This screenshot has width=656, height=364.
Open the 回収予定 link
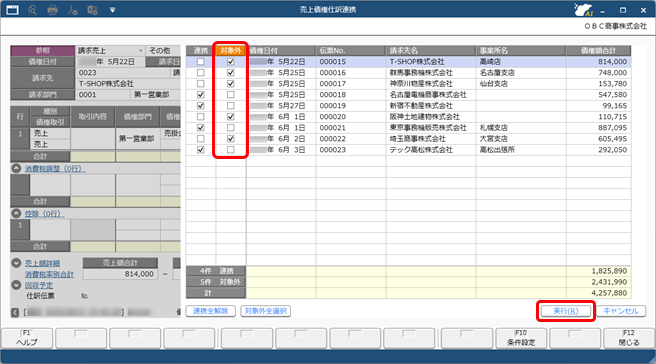click(x=39, y=285)
